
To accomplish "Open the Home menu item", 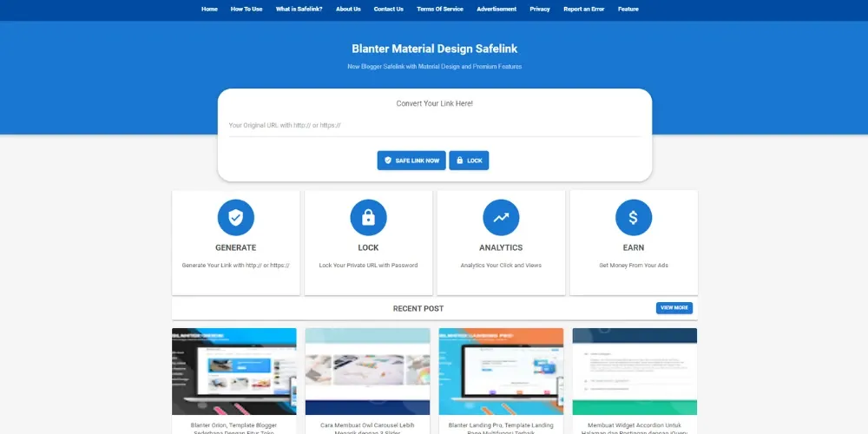I will click(209, 9).
